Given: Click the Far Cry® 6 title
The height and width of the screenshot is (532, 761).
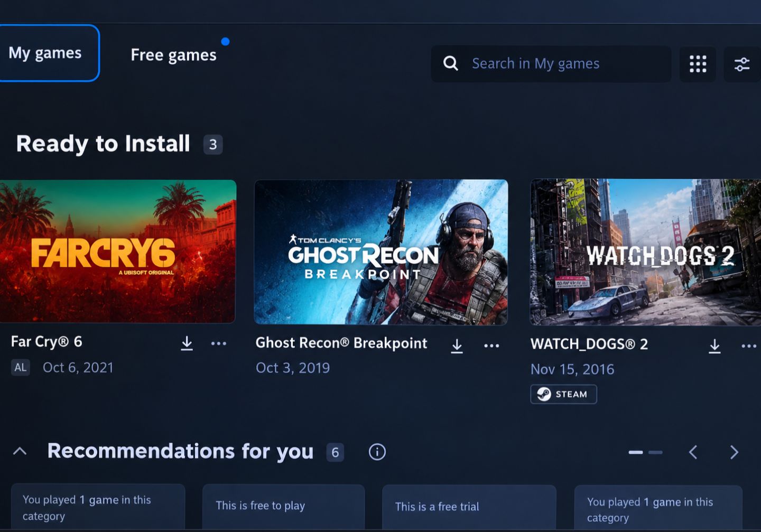Looking at the screenshot, I should coord(47,342).
